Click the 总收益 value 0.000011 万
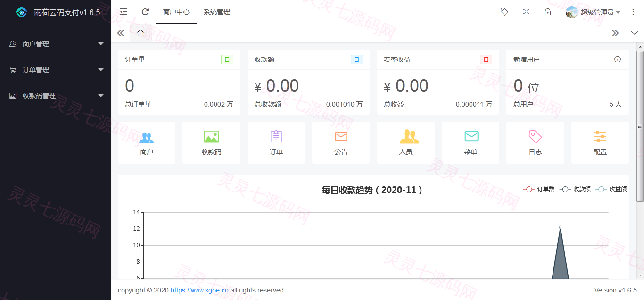Viewport: 644px width, 300px height. pyautogui.click(x=474, y=104)
